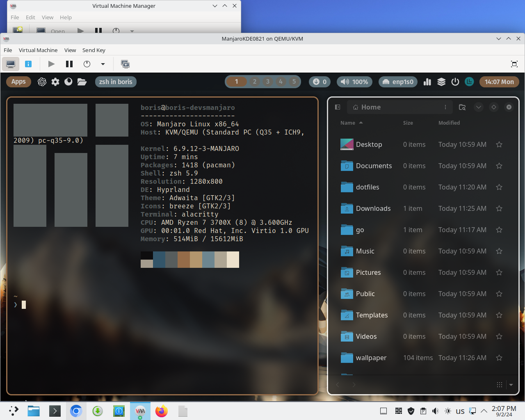
Task: Open system monitor bar chart icon
Action: [427, 82]
